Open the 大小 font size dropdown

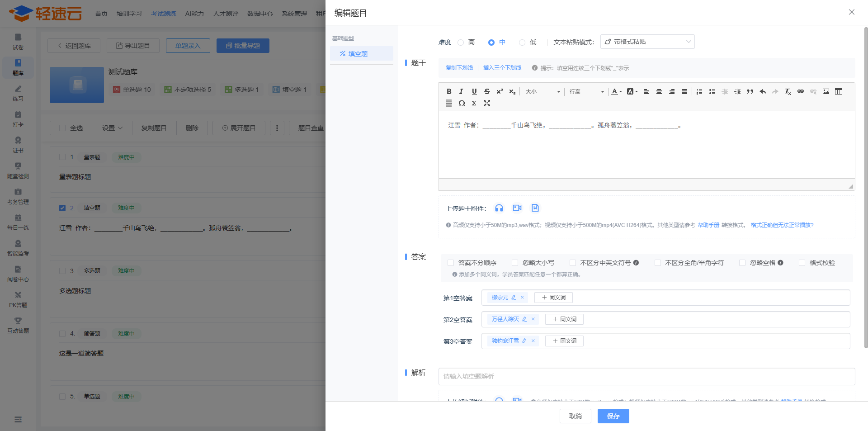point(542,92)
